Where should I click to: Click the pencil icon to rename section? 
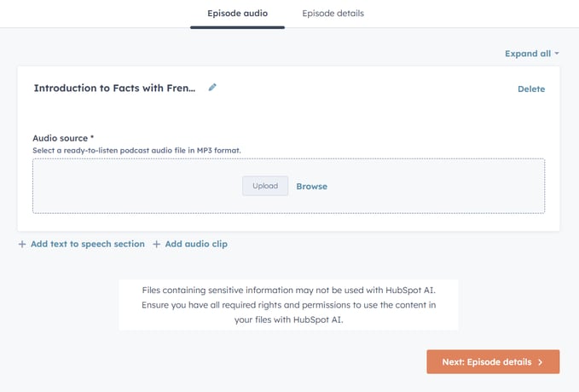click(x=212, y=88)
